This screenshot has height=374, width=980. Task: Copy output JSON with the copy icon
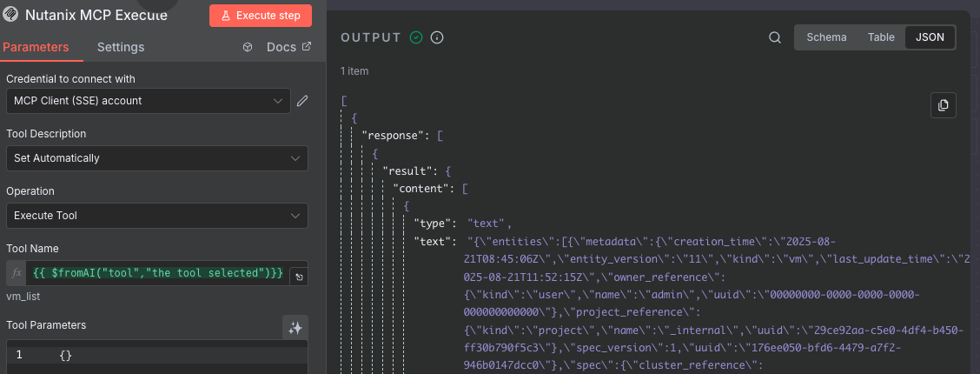click(x=943, y=105)
